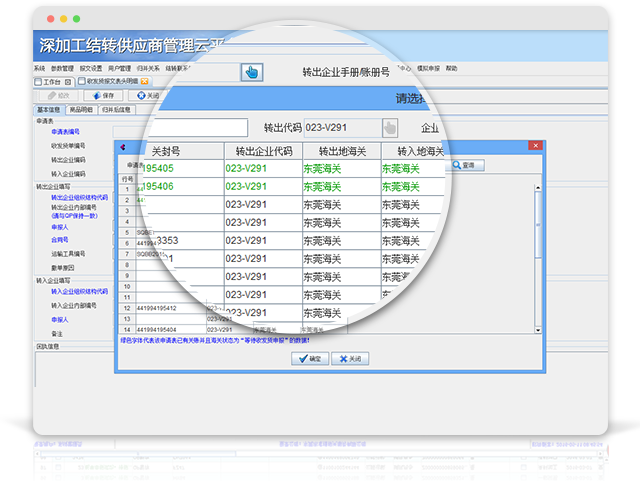Click the 转出企业代码 column header
This screenshot has height=481, width=640.
[264, 151]
